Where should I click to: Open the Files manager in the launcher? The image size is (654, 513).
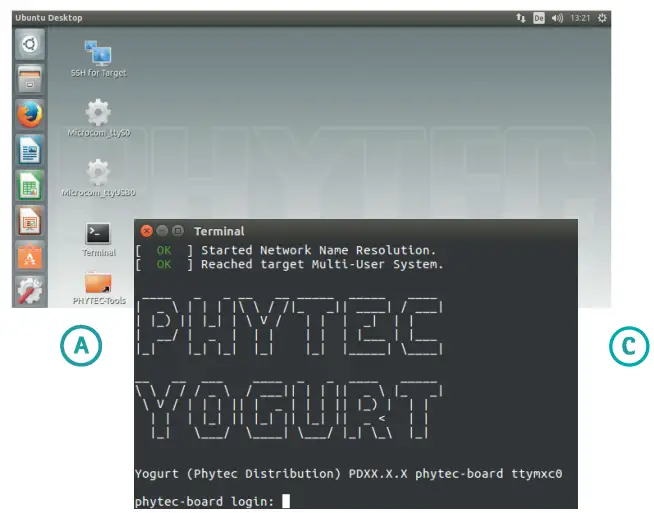click(30, 79)
